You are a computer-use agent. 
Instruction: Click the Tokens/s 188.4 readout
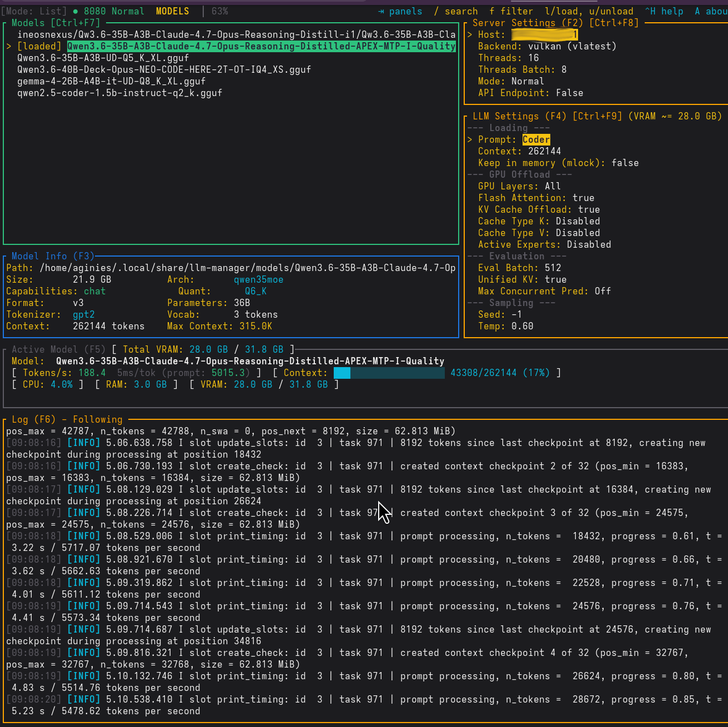[x=64, y=373]
